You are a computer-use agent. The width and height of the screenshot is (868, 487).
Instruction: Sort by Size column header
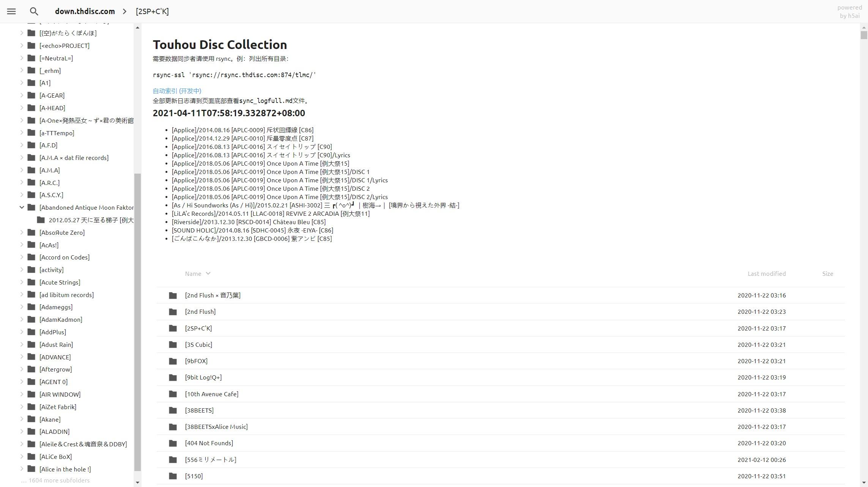827,274
